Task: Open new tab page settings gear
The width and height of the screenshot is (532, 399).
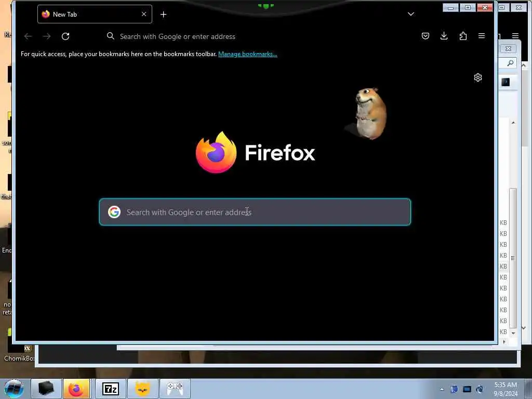Action: coord(478,78)
